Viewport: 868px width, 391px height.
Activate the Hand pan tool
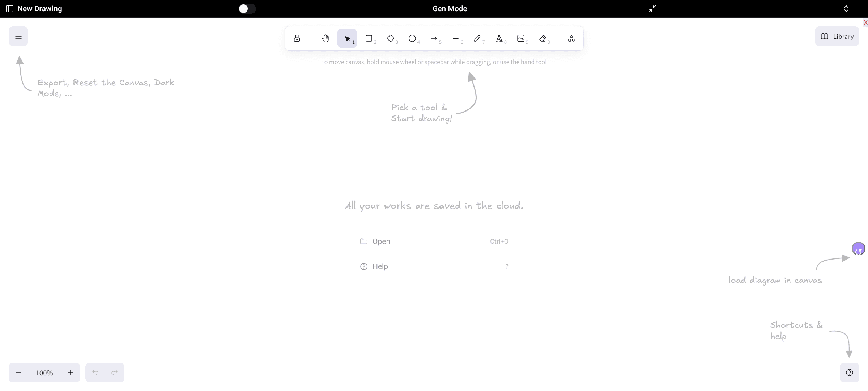tap(325, 38)
